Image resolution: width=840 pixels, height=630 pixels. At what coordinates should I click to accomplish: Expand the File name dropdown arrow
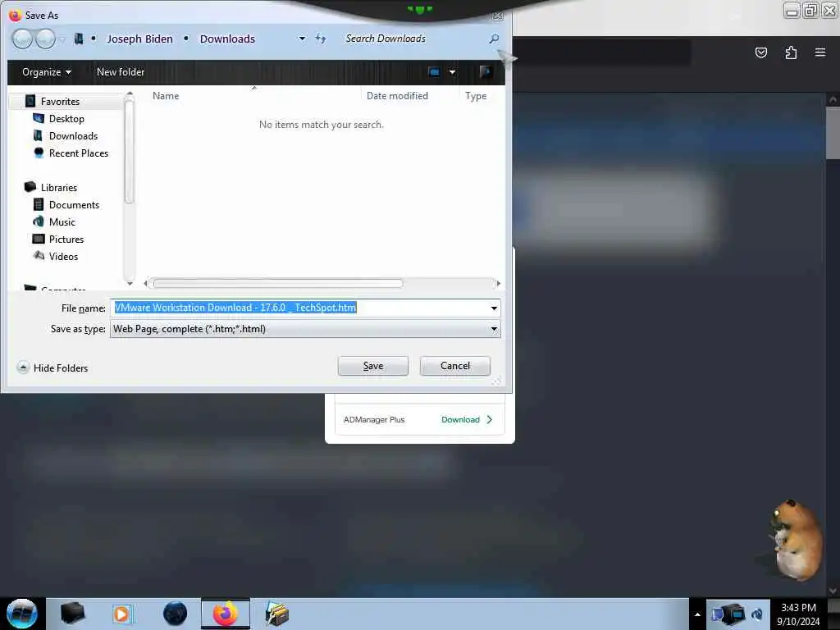click(x=494, y=308)
